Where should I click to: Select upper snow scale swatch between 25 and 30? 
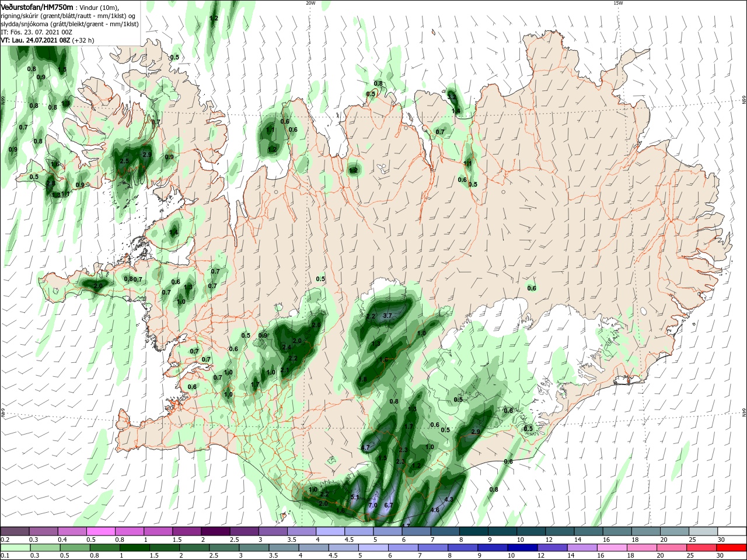pyautogui.click(x=703, y=531)
